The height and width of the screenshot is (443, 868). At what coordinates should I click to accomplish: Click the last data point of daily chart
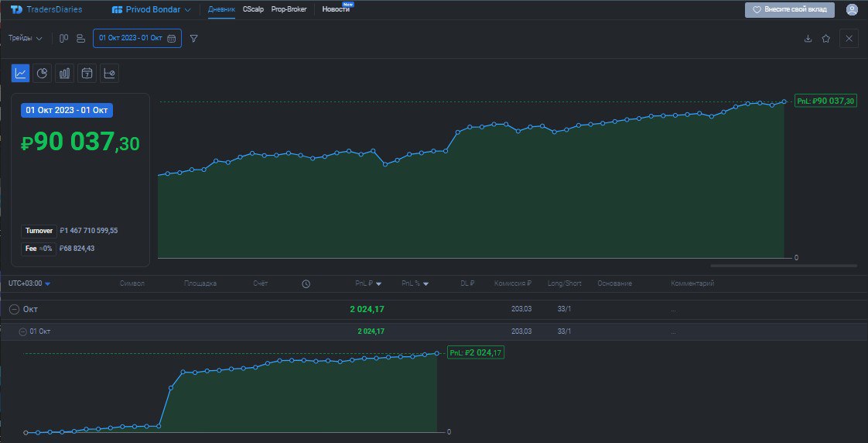pyautogui.click(x=437, y=353)
